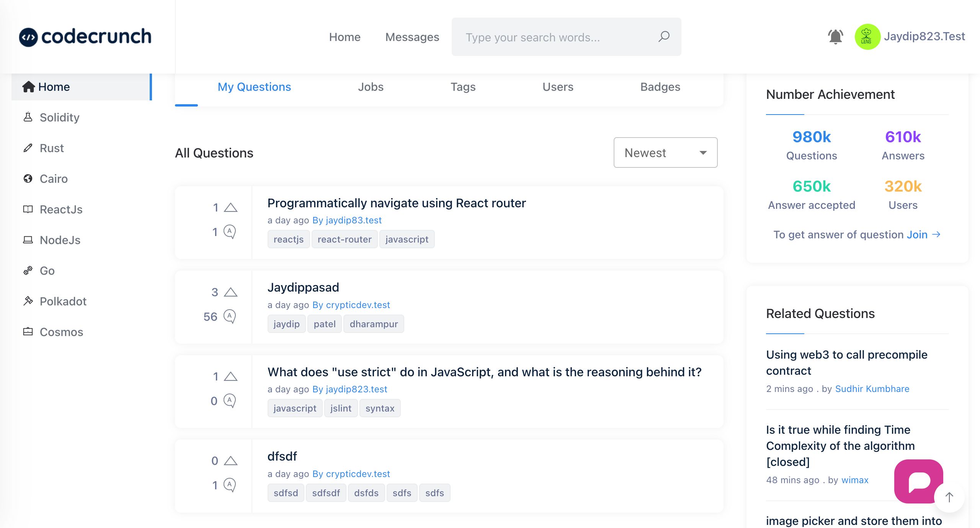Click answers icon on dfsdf question
Viewport: 980px width, 528px height.
pos(230,485)
